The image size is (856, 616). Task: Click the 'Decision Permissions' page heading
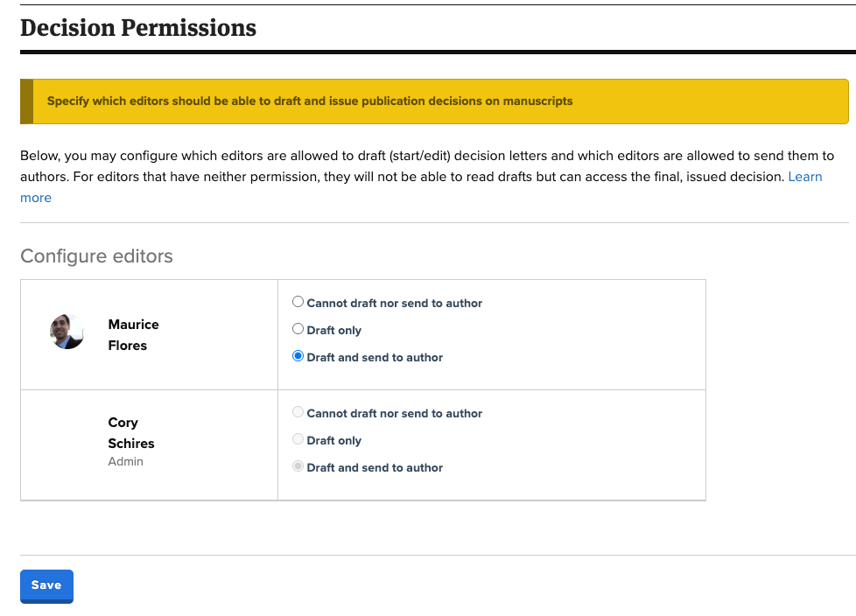click(x=137, y=27)
